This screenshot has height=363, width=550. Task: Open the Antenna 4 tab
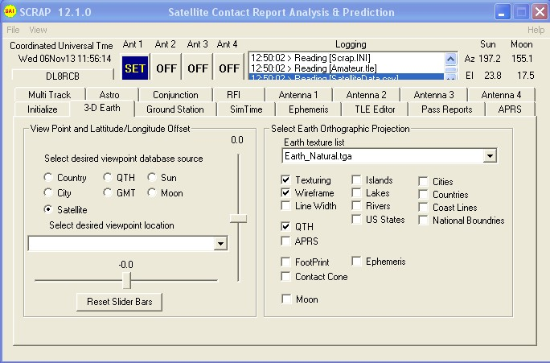501,95
